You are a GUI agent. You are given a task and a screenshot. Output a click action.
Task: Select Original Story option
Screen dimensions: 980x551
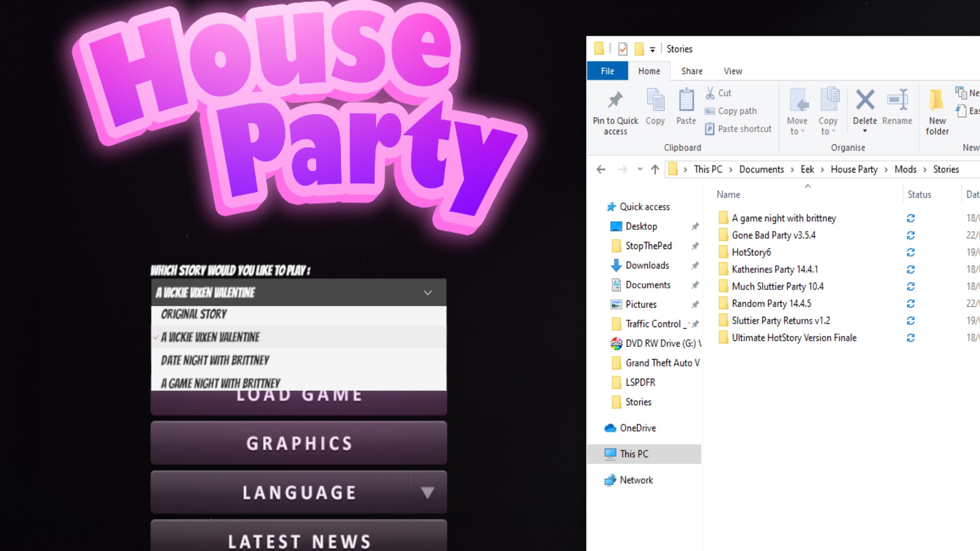pos(194,314)
